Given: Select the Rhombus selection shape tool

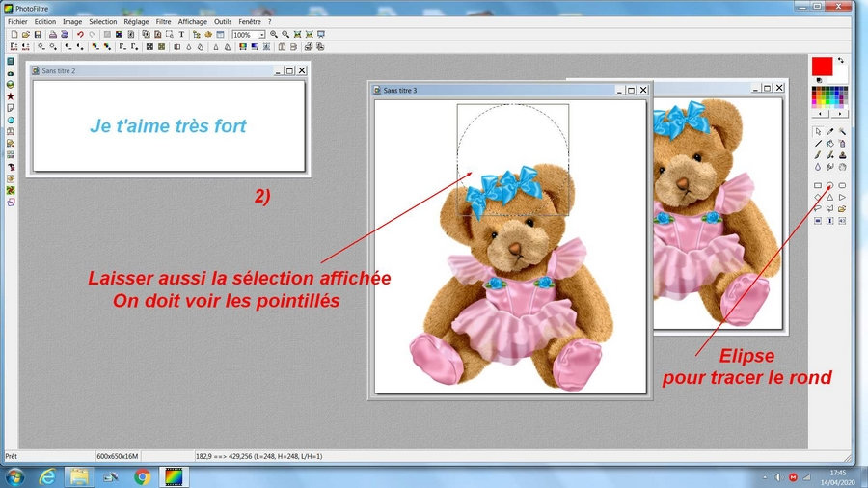Looking at the screenshot, I should click(x=818, y=198).
